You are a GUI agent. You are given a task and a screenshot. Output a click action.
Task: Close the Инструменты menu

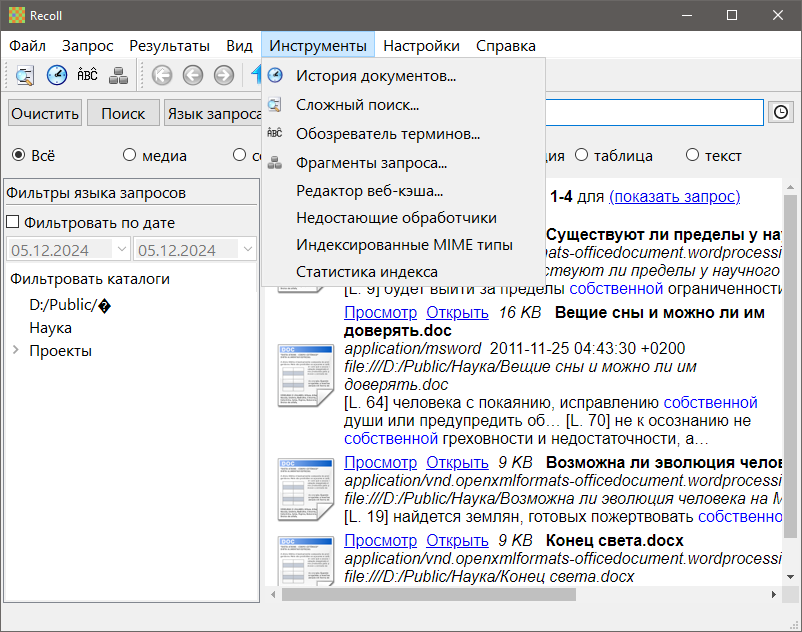pos(318,46)
